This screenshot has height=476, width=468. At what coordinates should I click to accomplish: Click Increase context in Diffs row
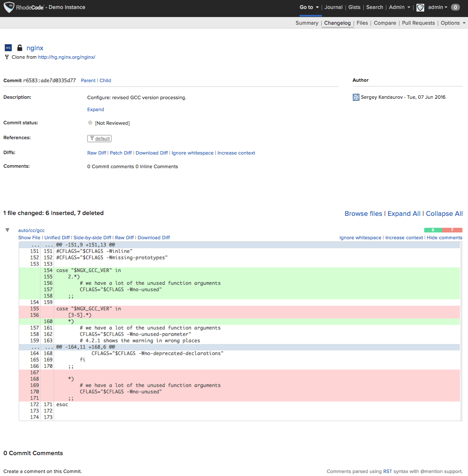coord(236,153)
